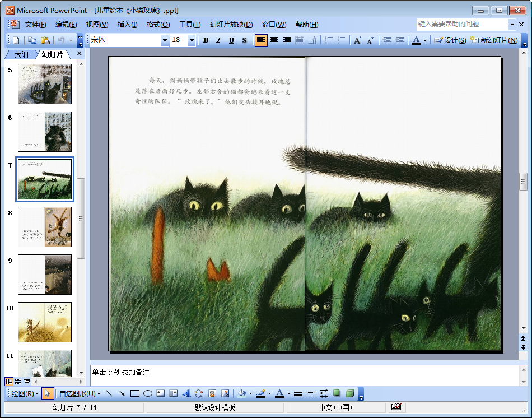
Task: Increase font size with large A icon
Action: tap(358, 40)
